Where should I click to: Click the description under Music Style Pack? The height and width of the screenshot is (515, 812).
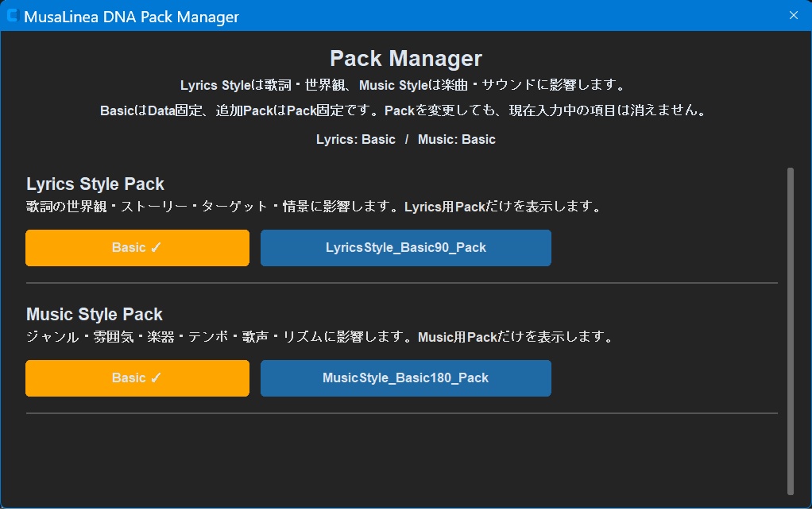(x=320, y=337)
